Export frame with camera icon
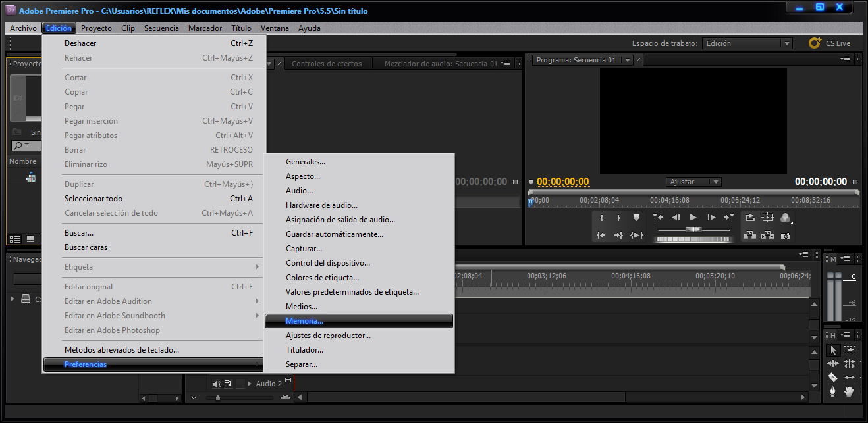This screenshot has width=868, height=423. click(x=785, y=235)
